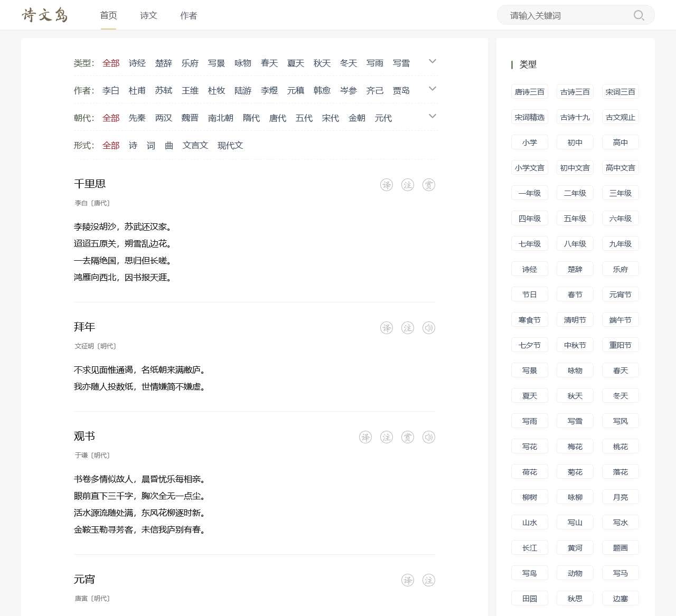This screenshot has height=616, width=676.
Task: Switch to the 诗文 tab
Action: click(148, 15)
